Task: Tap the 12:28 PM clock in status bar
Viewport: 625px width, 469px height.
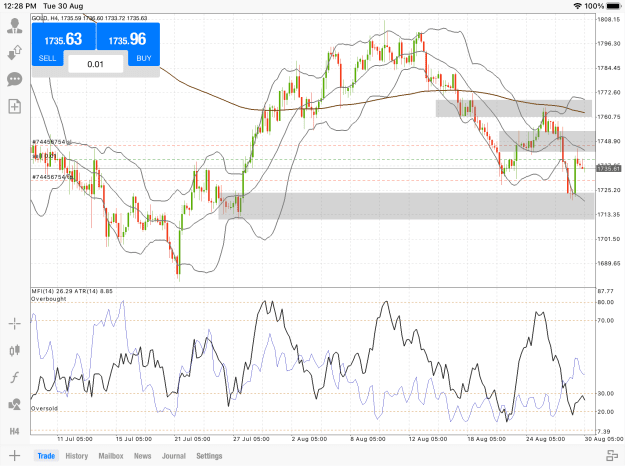Action: (20, 6)
